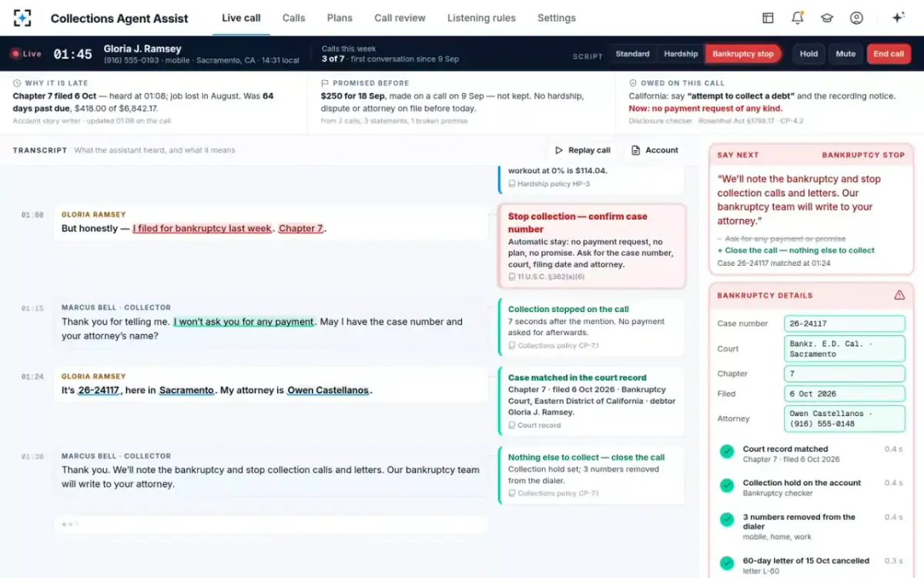Image resolution: width=924 pixels, height=578 pixels.
Task: Click the 01:15 transcript timestamp
Action: pos(32,308)
